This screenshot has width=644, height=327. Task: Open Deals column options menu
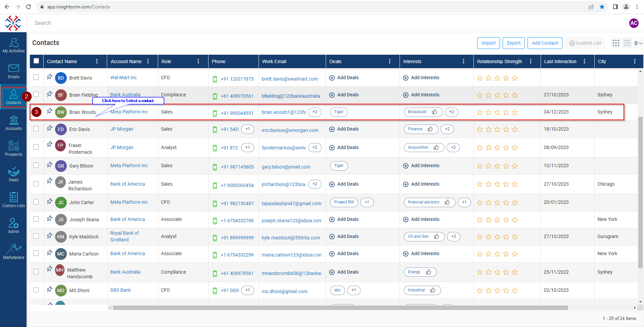(x=390, y=61)
